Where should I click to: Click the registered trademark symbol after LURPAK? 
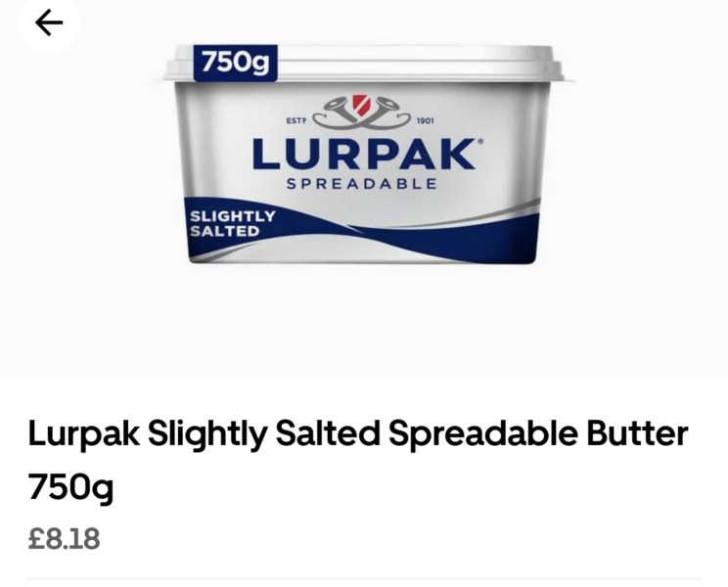coord(480,141)
